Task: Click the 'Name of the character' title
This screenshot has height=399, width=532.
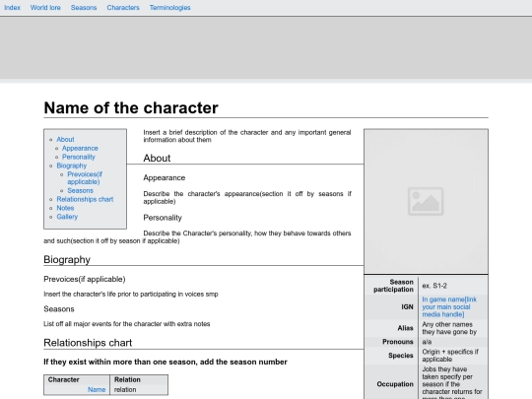Action: click(131, 108)
